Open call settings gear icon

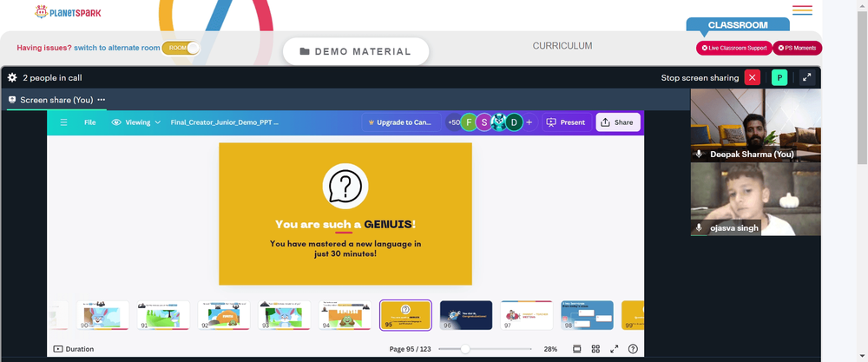coord(12,78)
